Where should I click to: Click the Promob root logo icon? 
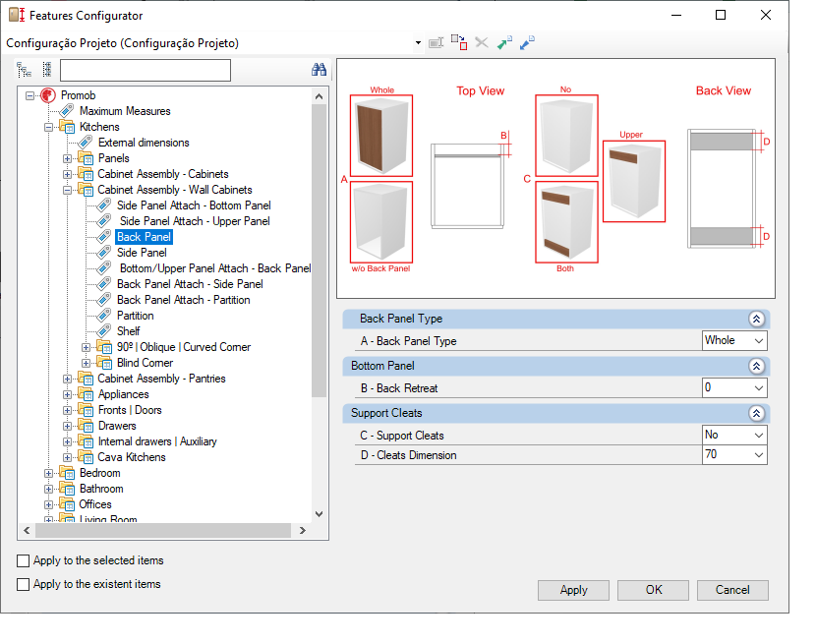click(48, 95)
